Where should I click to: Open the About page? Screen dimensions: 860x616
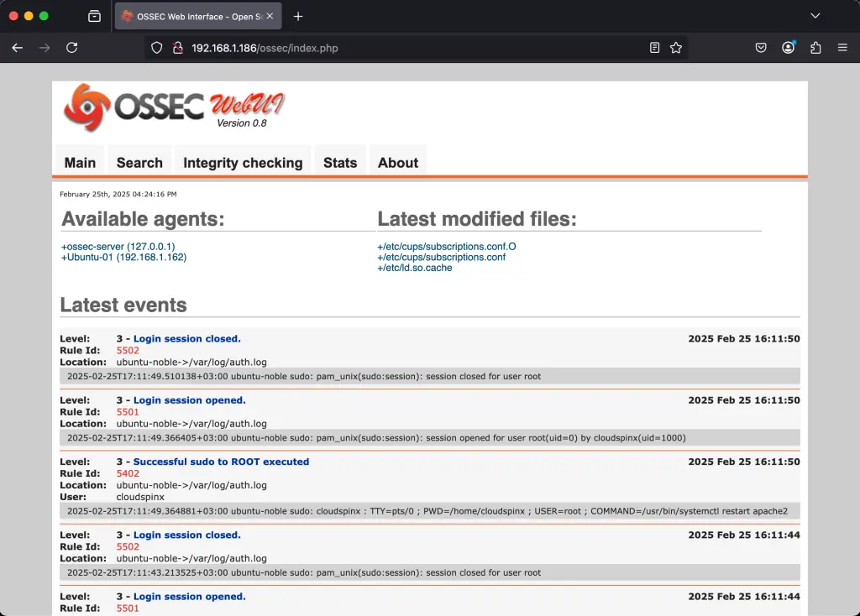pos(397,163)
